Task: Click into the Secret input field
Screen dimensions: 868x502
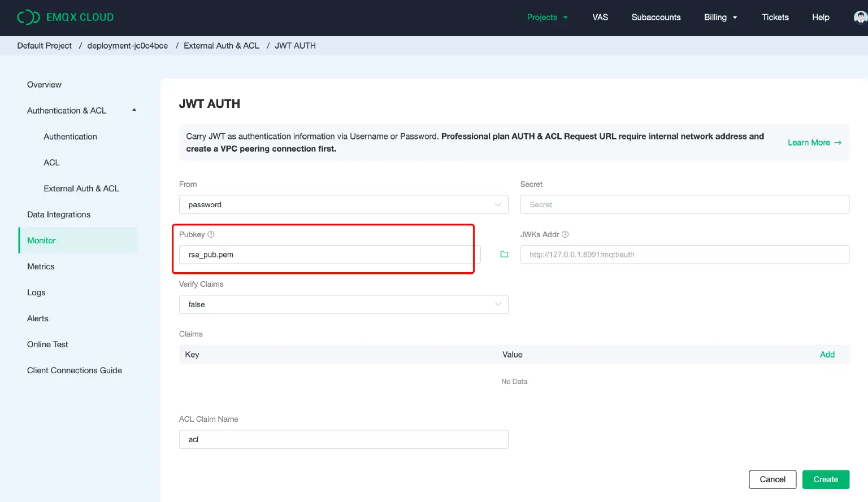Action: [684, 205]
